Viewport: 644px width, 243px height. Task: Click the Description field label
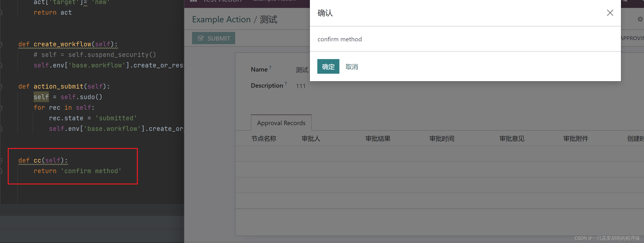coord(267,85)
